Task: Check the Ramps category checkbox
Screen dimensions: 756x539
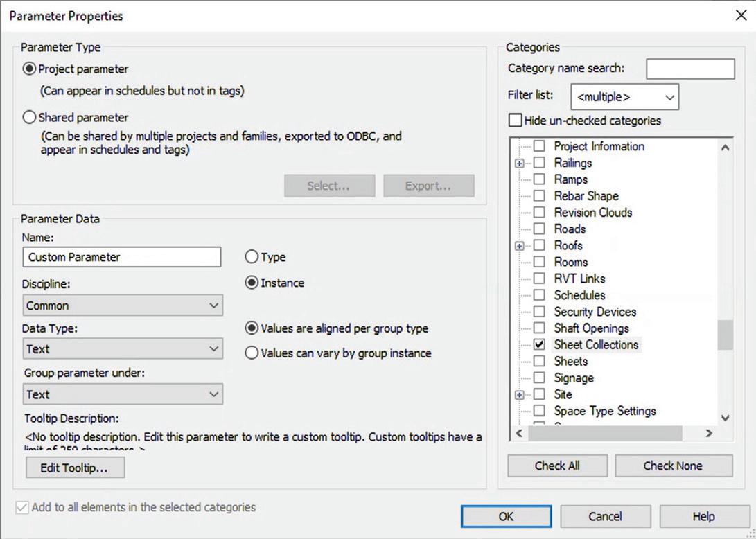Action: pyautogui.click(x=539, y=179)
